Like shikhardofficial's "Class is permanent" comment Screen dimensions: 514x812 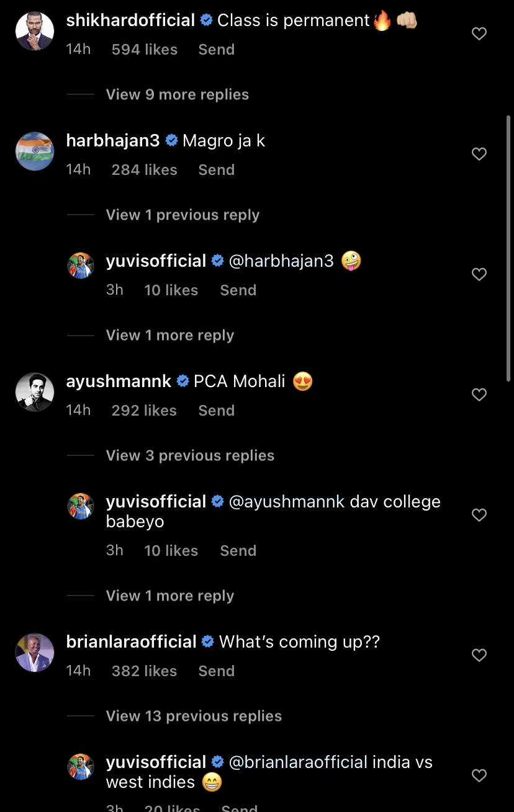pos(479,34)
